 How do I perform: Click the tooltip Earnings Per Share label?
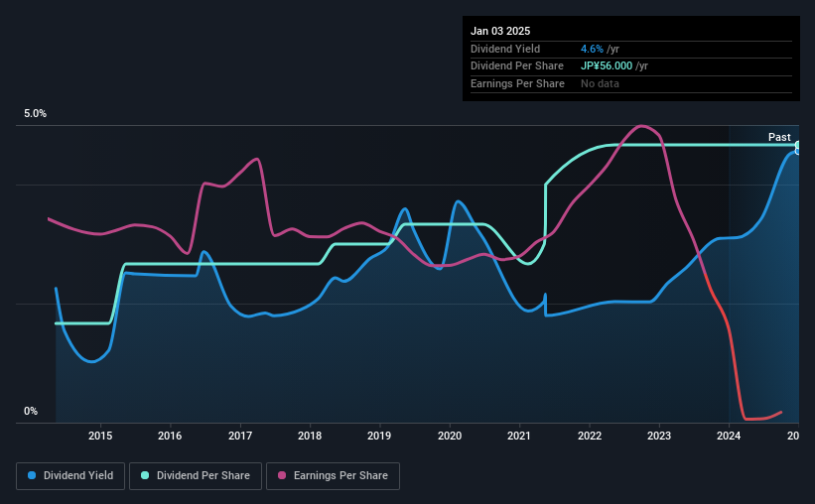(x=517, y=83)
